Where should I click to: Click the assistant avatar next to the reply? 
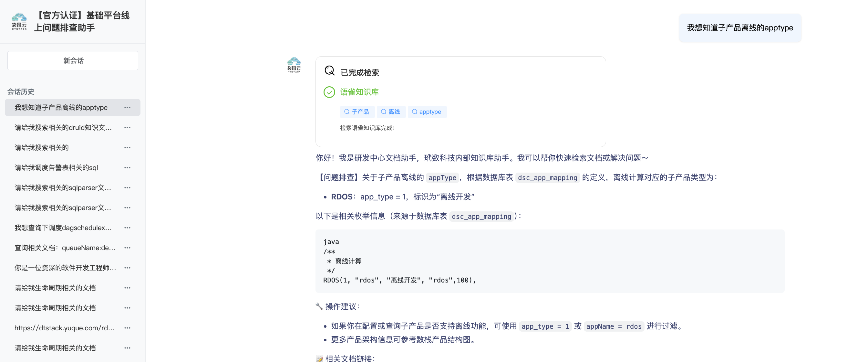pyautogui.click(x=294, y=65)
